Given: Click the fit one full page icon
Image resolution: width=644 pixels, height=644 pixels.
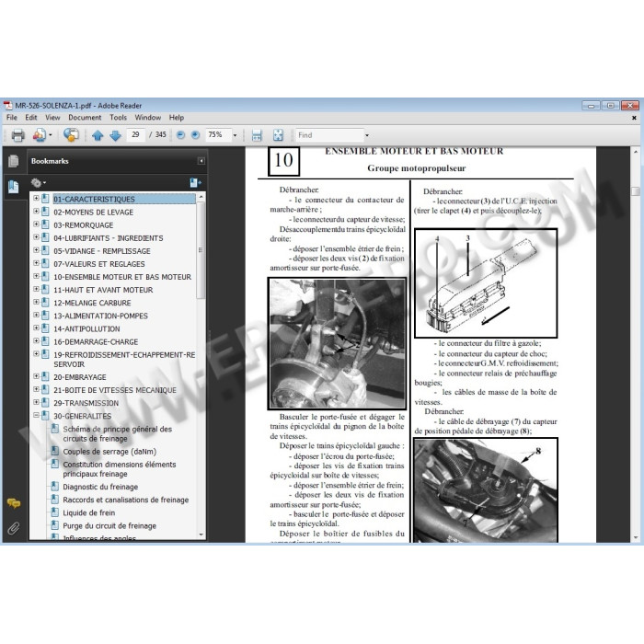Looking at the screenshot, I should (278, 135).
